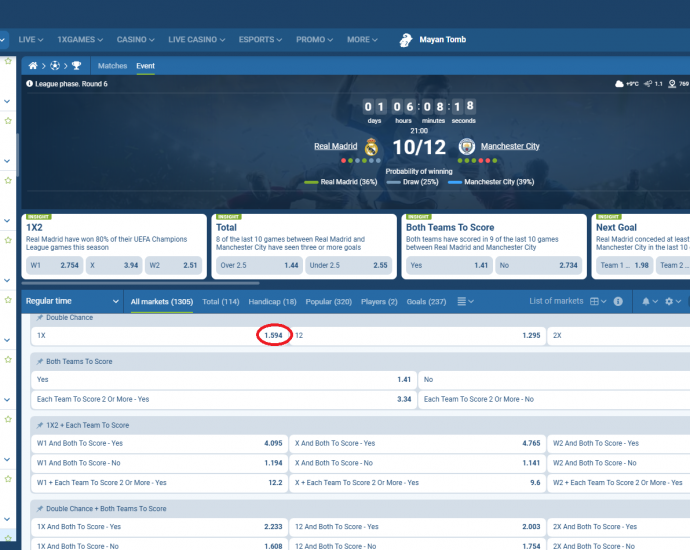This screenshot has height=550, width=690.
Task: Open the settings gear icon
Action: pos(669,301)
